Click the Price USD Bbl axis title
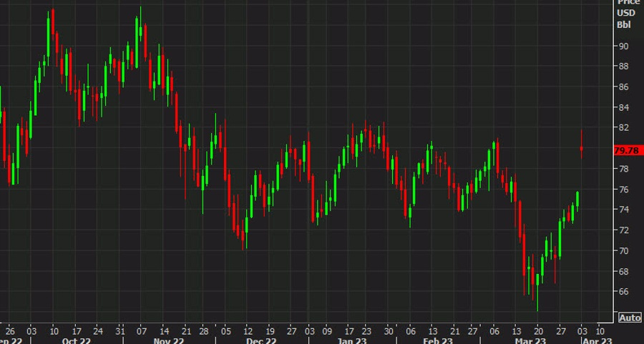 point(624,14)
